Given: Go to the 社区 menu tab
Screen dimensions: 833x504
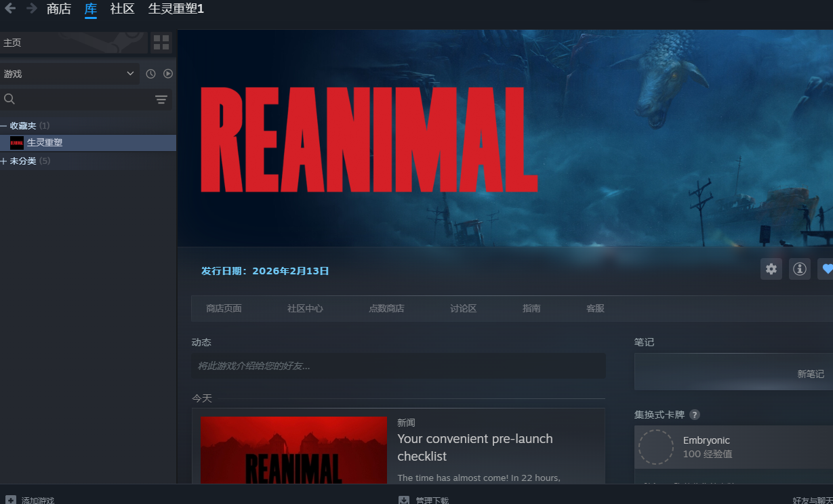Looking at the screenshot, I should pos(122,9).
